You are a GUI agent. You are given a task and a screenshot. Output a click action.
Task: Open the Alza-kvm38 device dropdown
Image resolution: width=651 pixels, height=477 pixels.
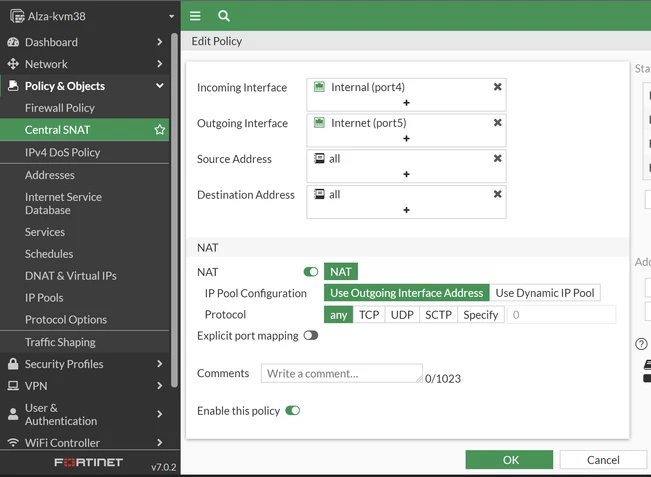tap(171, 17)
